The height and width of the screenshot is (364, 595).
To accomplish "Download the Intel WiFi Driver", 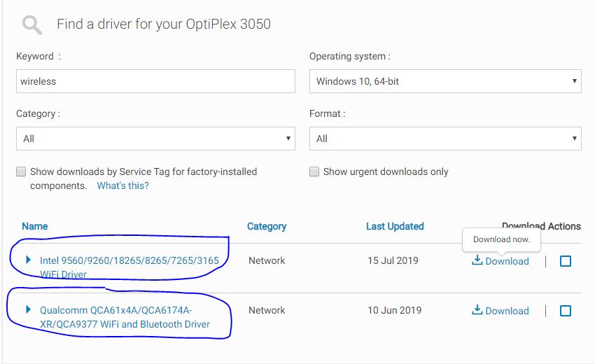I will (507, 261).
